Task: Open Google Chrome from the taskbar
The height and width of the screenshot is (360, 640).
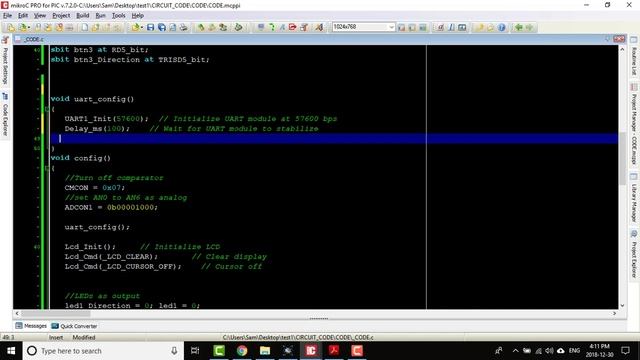Action: [242, 351]
